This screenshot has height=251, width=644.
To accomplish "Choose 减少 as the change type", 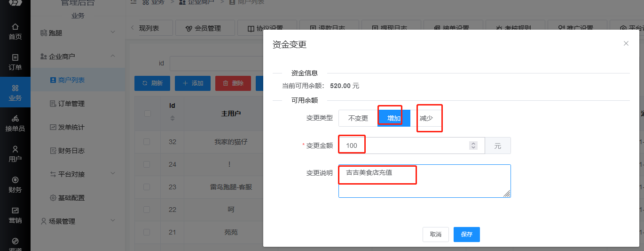I will 426,118.
